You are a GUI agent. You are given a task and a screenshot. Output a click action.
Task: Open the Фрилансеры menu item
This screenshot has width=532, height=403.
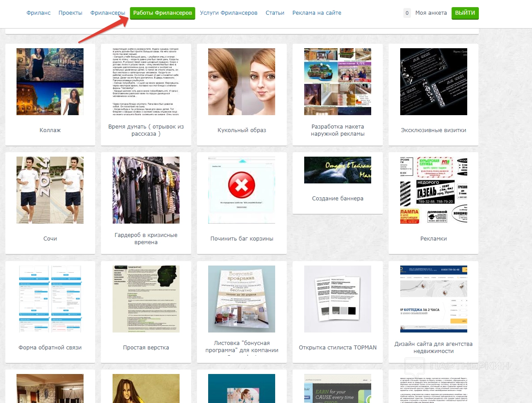[x=108, y=13]
